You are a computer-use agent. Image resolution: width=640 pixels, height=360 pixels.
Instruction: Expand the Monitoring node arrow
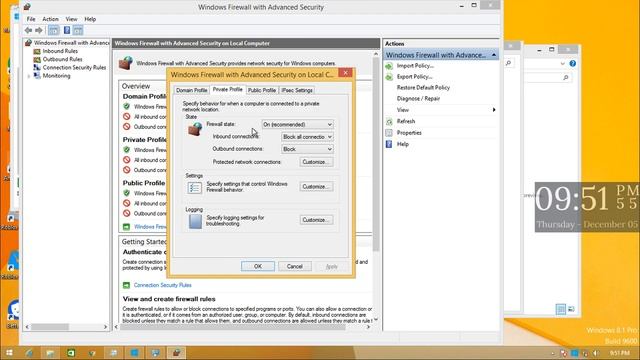point(29,76)
